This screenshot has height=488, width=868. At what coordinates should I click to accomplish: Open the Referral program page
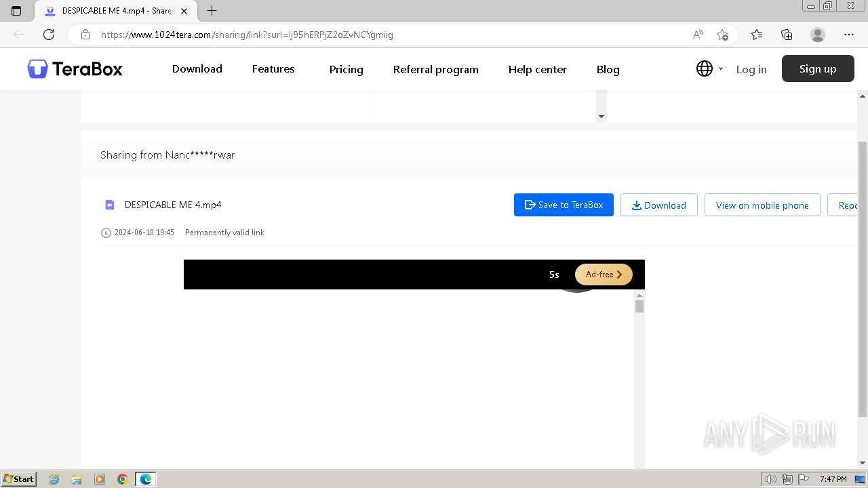tap(435, 69)
